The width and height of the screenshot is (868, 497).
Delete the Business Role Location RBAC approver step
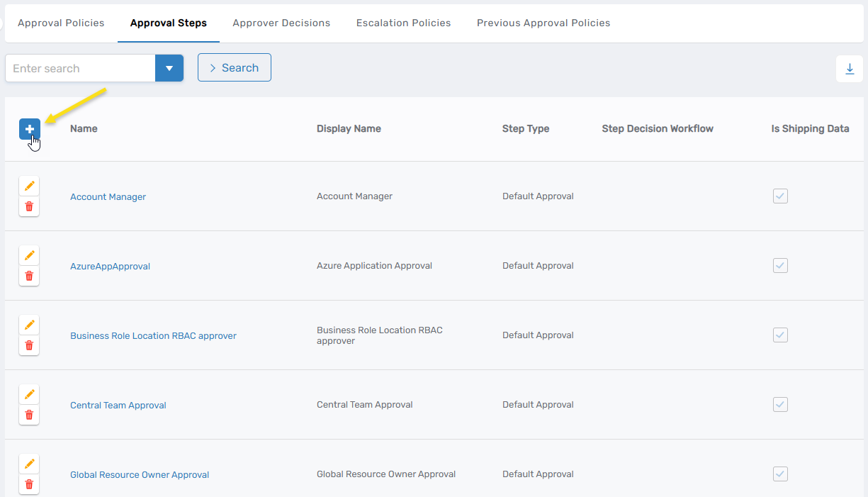[29, 345]
